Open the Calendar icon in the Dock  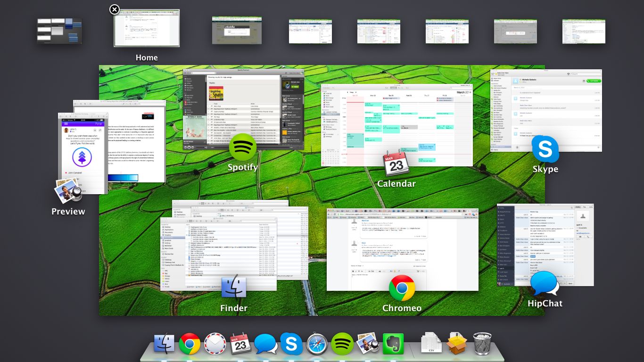point(240,344)
